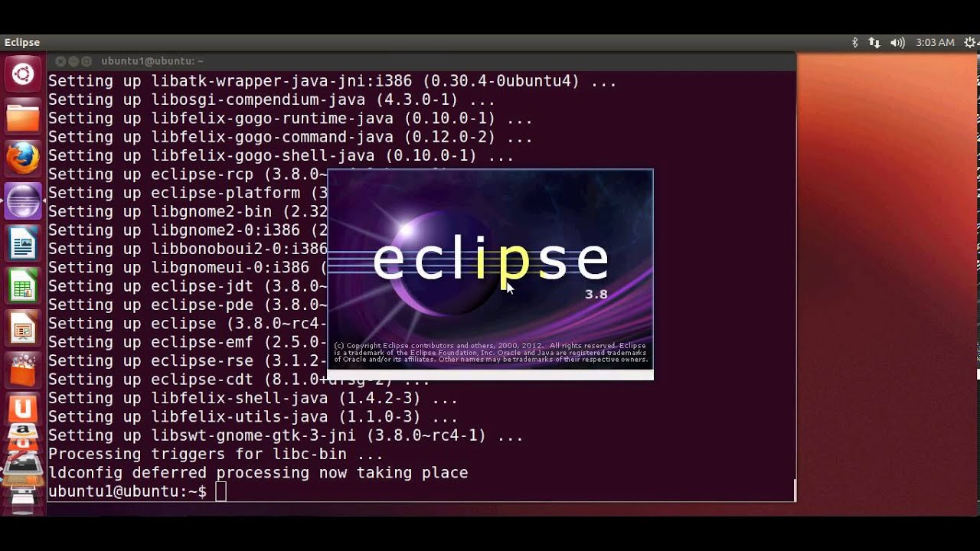
Task: Click the Eclipse icon in the launcher
Action: (22, 202)
